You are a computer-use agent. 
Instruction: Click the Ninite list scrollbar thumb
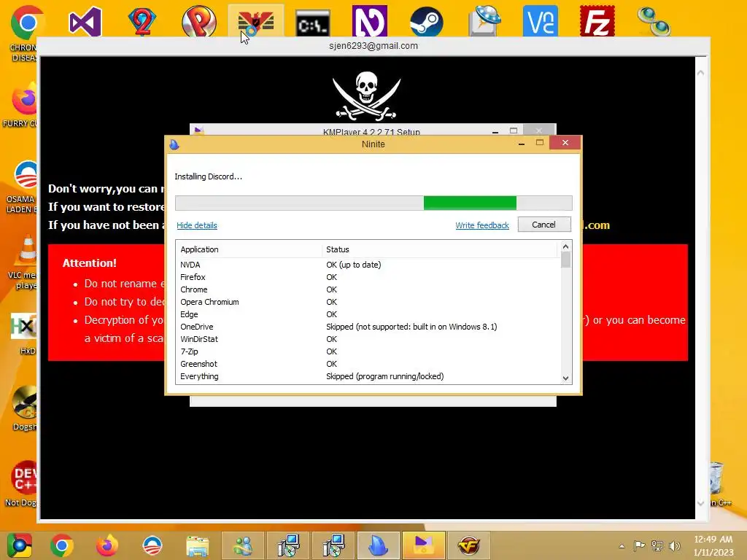(565, 260)
